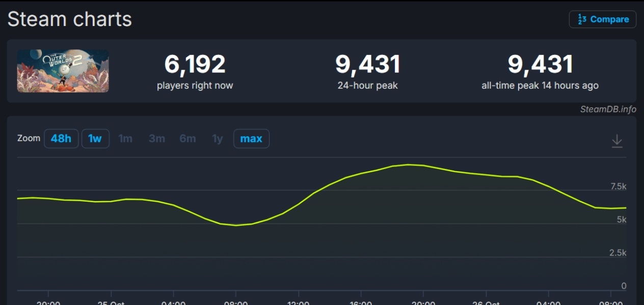
Task: Select the 6m zoom range
Action: (187, 138)
